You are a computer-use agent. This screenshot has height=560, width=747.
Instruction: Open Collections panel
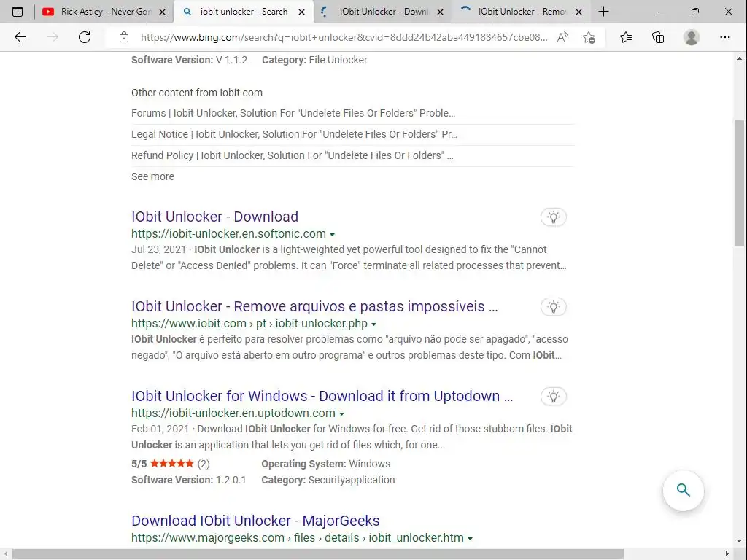click(658, 37)
